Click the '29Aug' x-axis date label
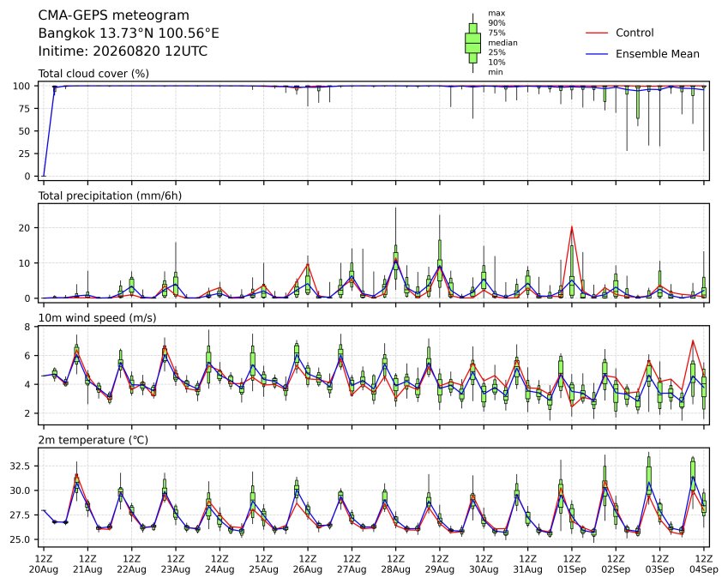The image size is (728, 584). pyautogui.click(x=440, y=569)
